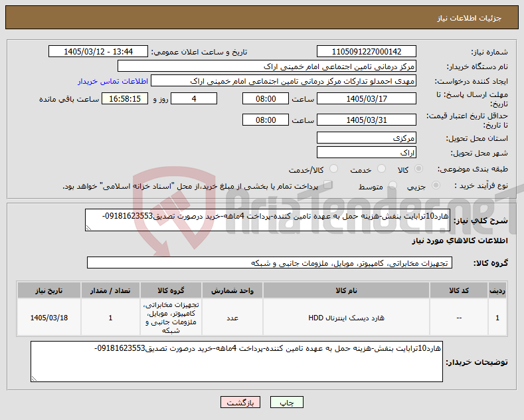Click the remaining time 16:58:15 field
Screen dimensions: 524x420
pos(125,98)
